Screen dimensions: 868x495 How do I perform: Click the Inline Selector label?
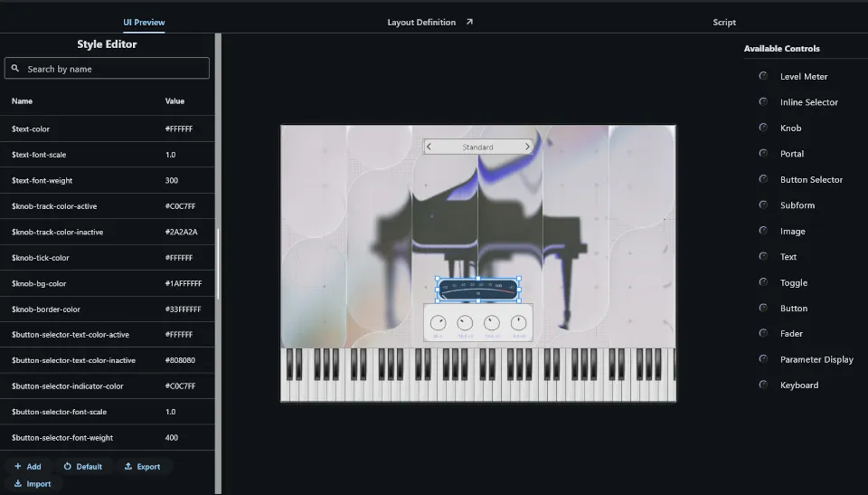(x=808, y=102)
